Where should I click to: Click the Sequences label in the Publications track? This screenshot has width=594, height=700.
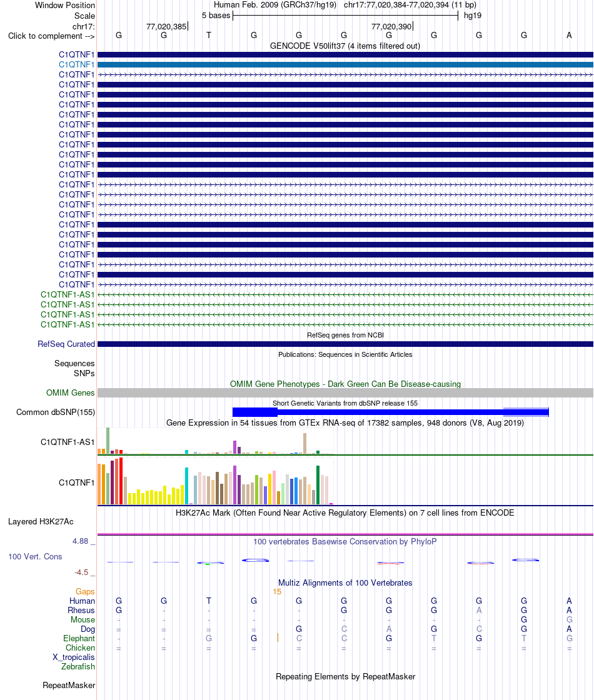point(74,363)
